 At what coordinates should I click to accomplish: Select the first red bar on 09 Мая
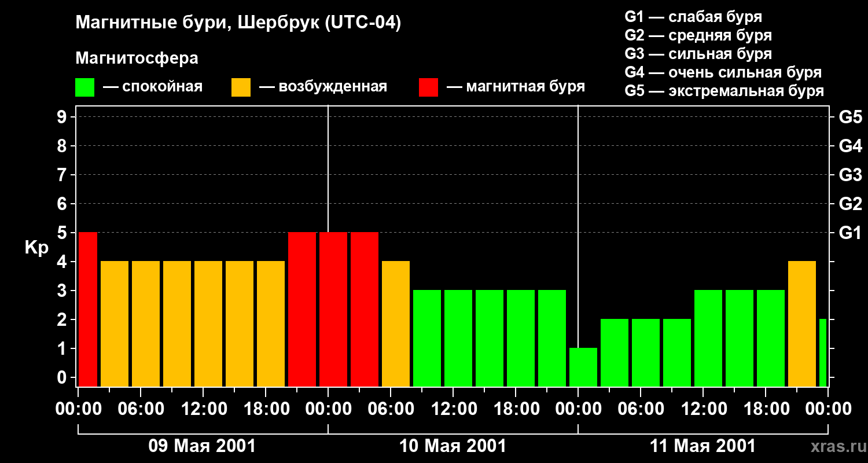click(87, 309)
